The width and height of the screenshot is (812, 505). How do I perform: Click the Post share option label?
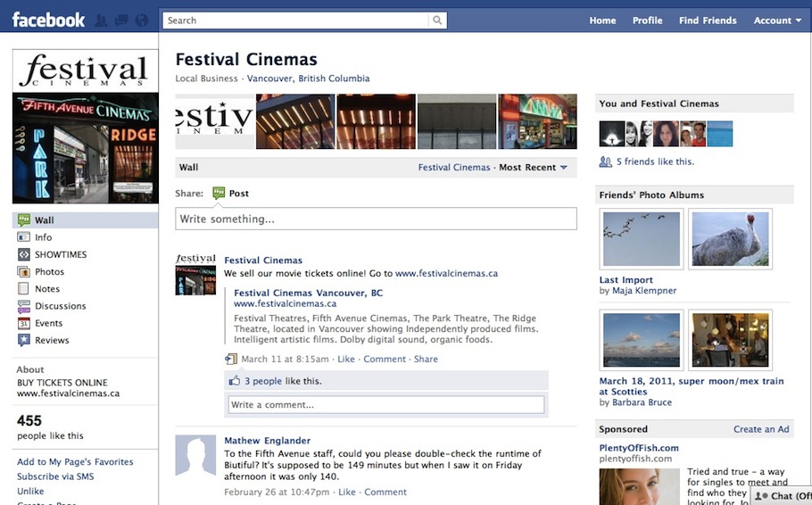tap(239, 194)
